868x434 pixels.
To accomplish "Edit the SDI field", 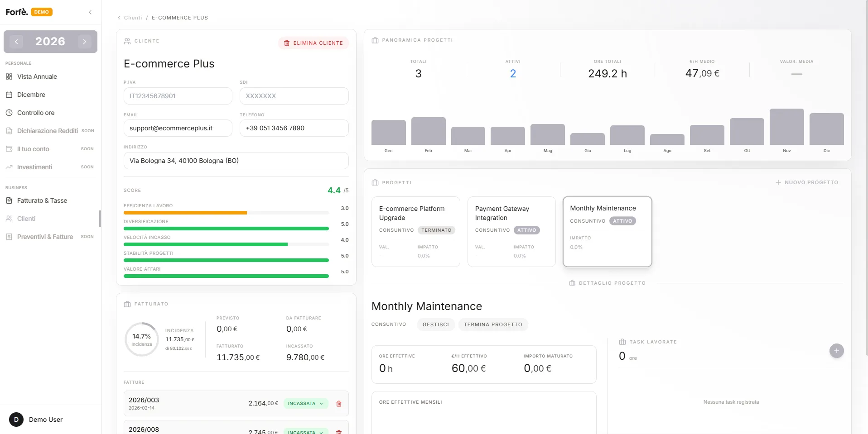I will coord(294,96).
